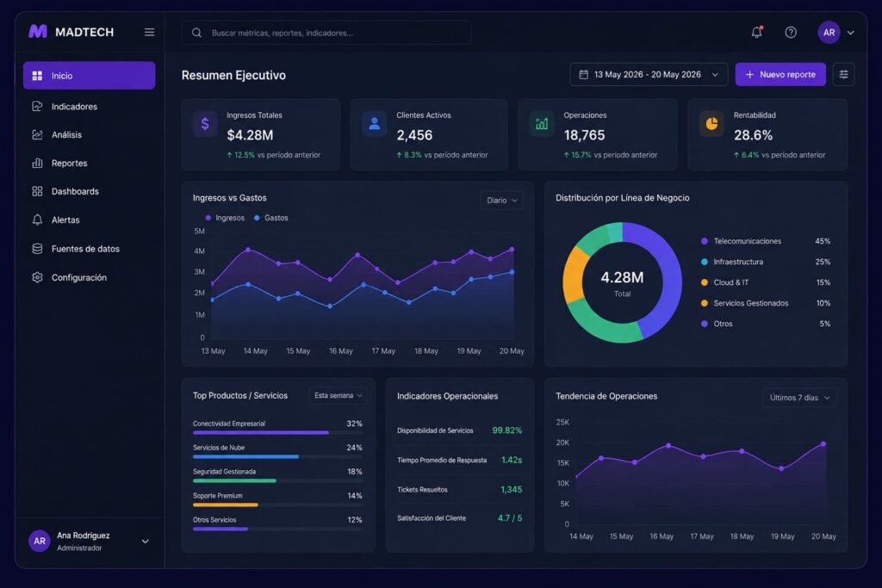The height and width of the screenshot is (588, 882).
Task: Click the Configuración gear icon
Action: [37, 277]
